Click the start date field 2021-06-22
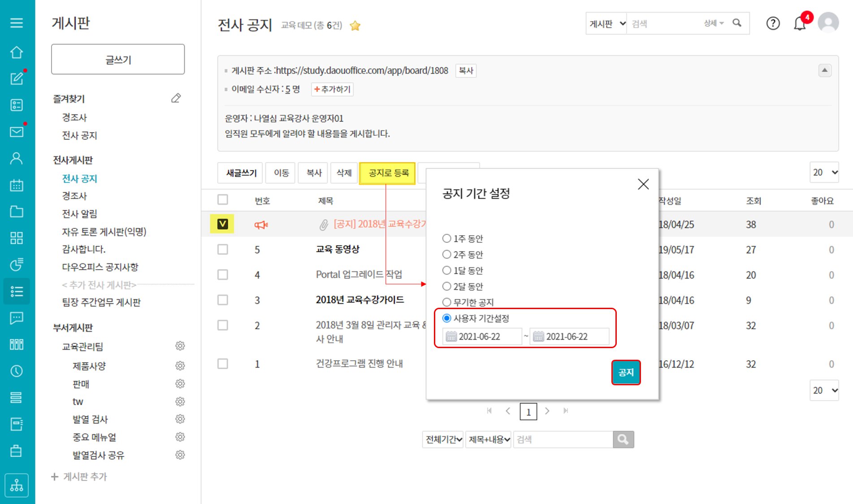This screenshot has width=853, height=504. (x=482, y=336)
